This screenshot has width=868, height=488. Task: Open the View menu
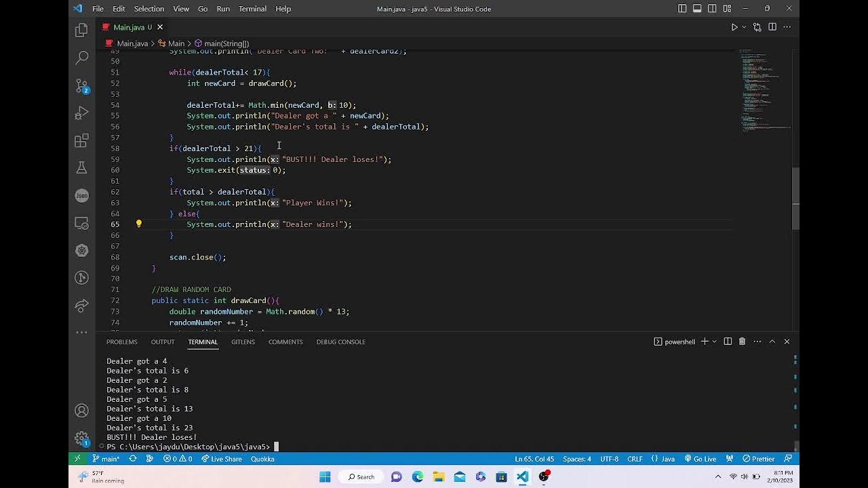[x=181, y=9]
